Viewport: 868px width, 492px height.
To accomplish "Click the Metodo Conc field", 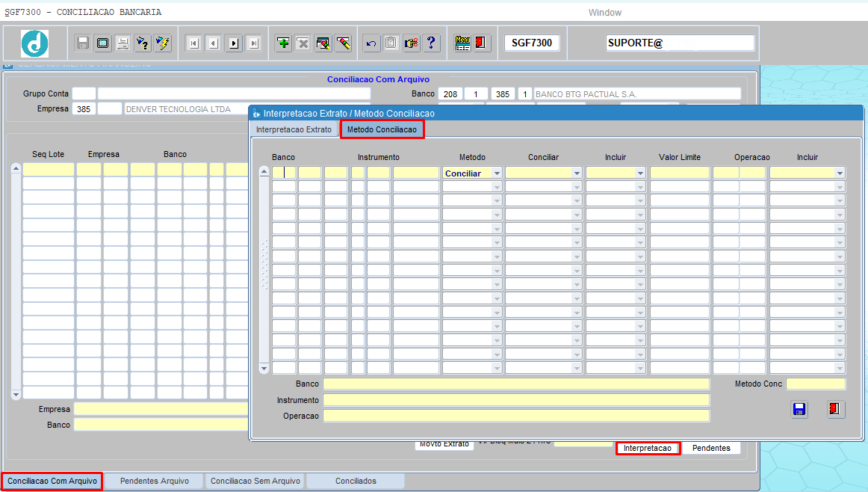I will [x=816, y=384].
